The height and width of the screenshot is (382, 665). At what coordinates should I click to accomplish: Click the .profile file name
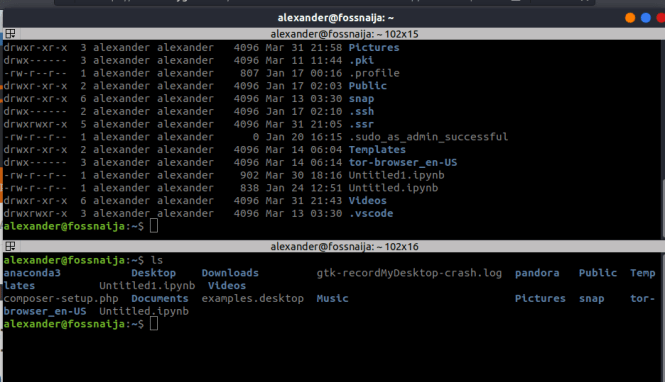click(374, 73)
